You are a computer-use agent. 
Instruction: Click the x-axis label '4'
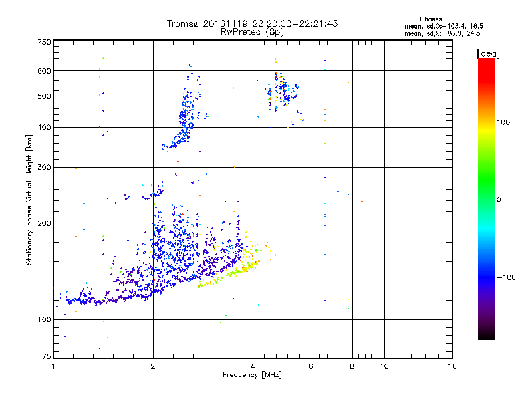[x=253, y=366]
